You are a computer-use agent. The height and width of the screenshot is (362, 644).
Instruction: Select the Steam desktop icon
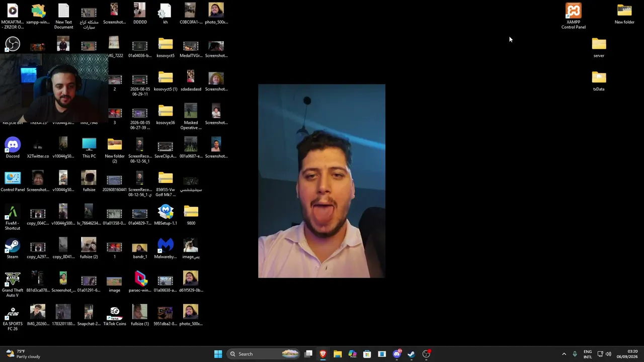pyautogui.click(x=13, y=249)
